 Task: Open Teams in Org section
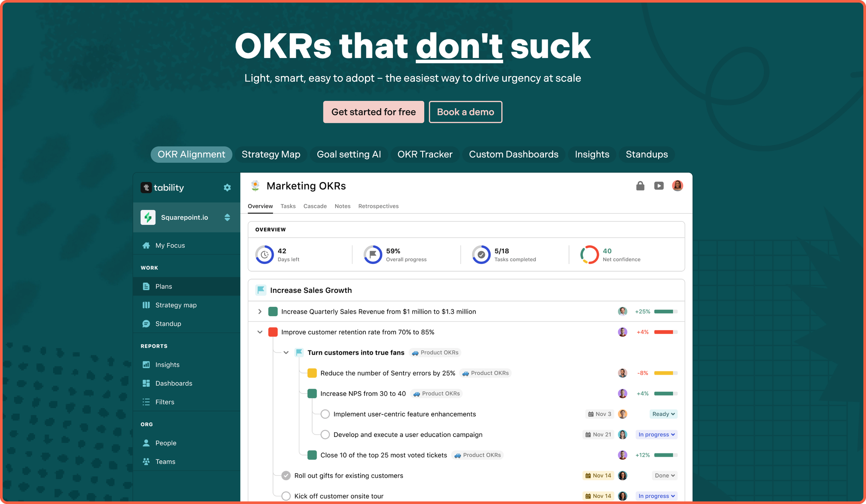(x=165, y=462)
